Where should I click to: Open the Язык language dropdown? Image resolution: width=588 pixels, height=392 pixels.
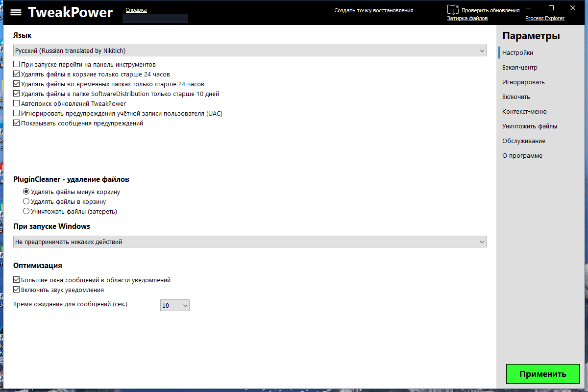[x=250, y=50]
